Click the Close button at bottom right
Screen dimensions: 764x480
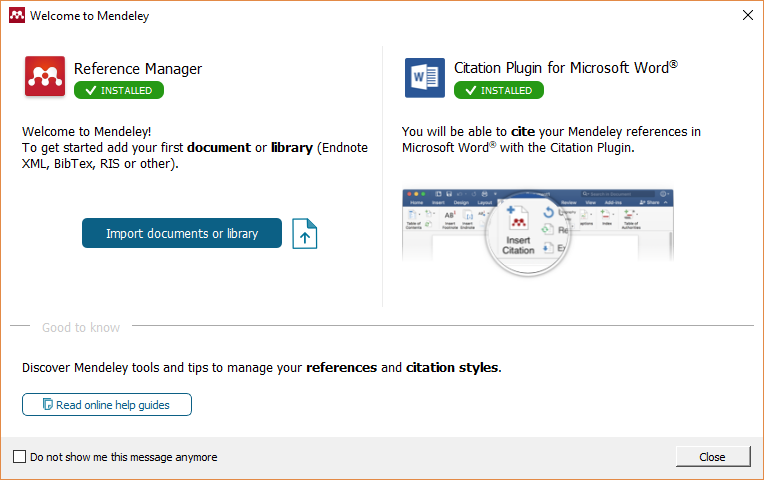coord(713,457)
